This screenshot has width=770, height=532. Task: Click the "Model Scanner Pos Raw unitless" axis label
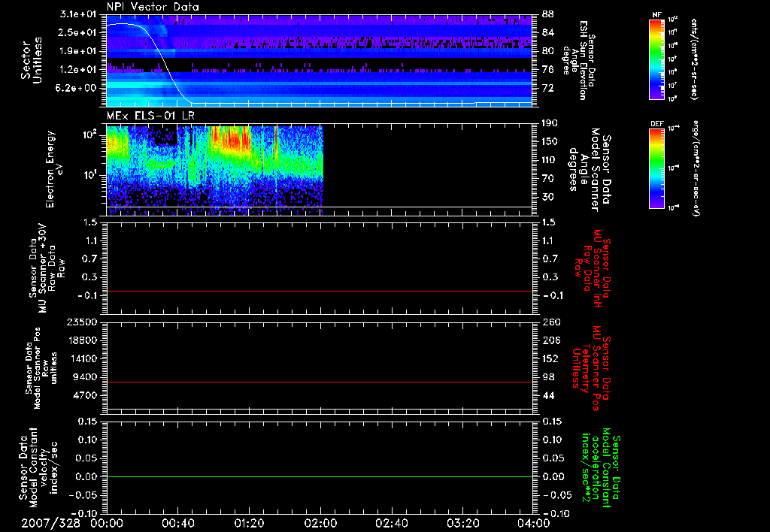pyautogui.click(x=41, y=368)
